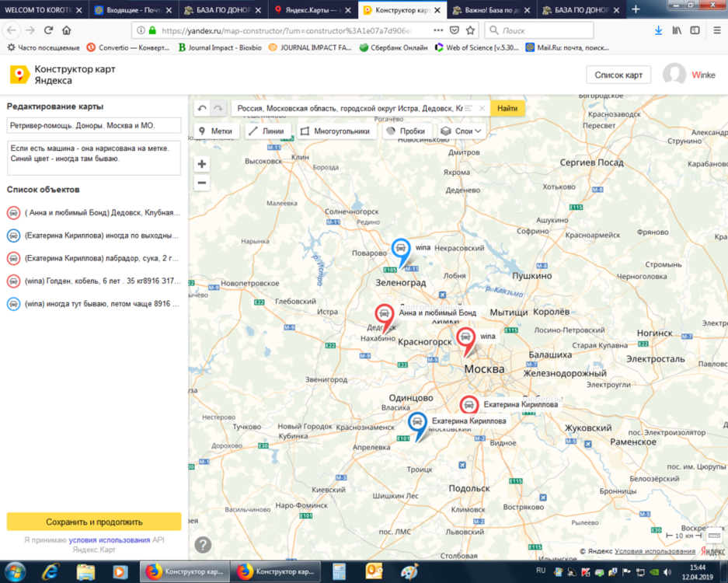Click the blue car marker near Zelenograd

pos(401,250)
